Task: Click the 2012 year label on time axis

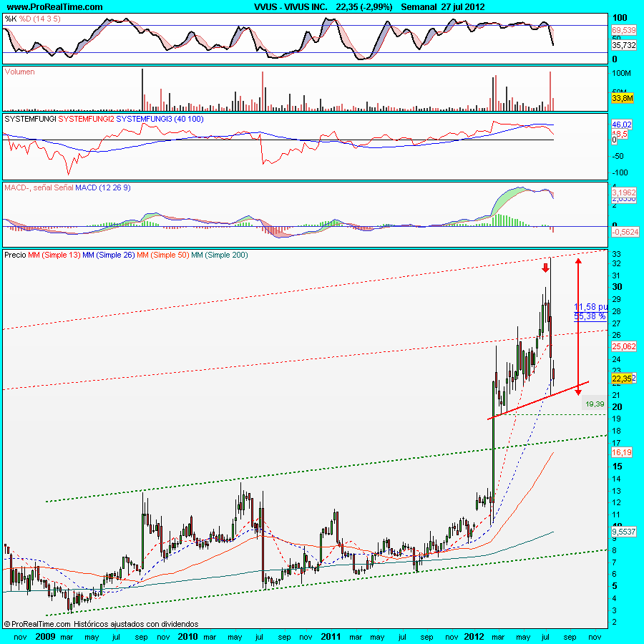Action: [x=474, y=637]
